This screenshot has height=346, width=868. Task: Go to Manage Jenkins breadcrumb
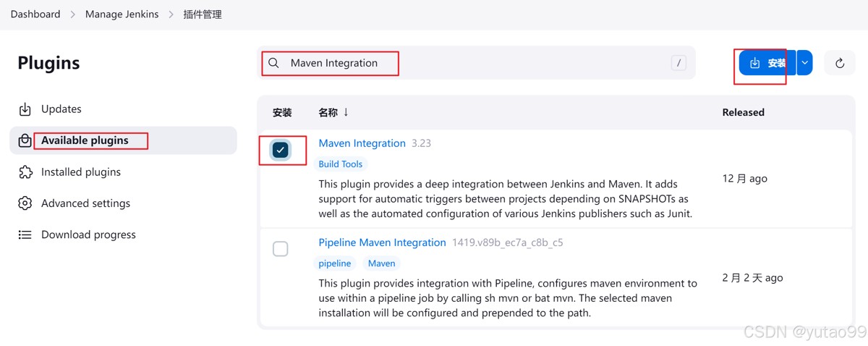pyautogui.click(x=122, y=14)
